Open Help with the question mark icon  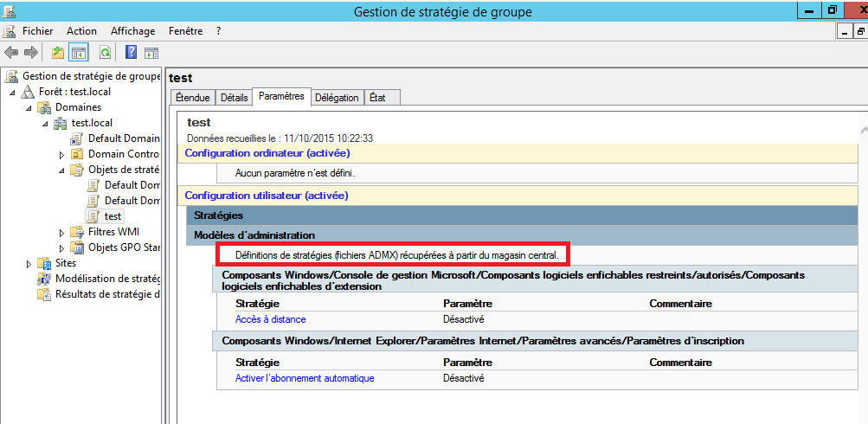pos(131,53)
